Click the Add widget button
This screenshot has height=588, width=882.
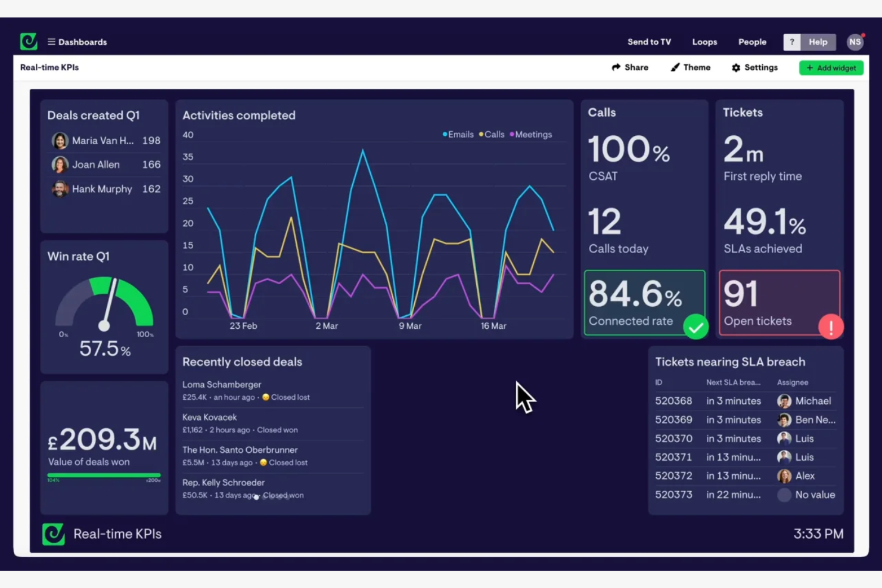pos(831,67)
